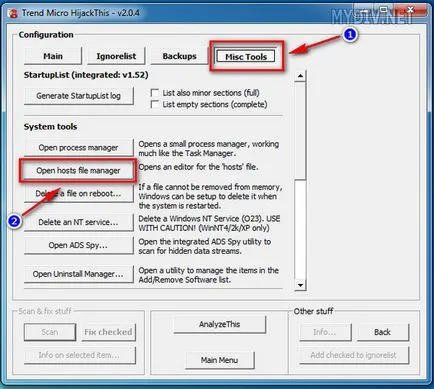Click Generate StartupList log button

[79, 96]
